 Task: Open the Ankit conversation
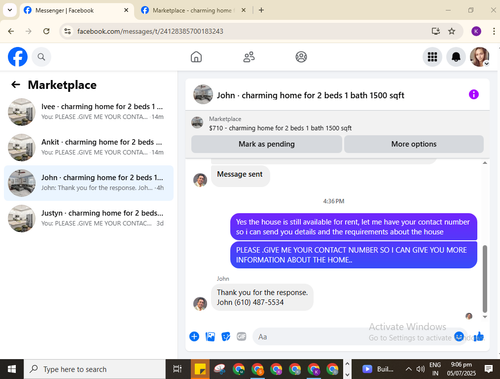89,147
